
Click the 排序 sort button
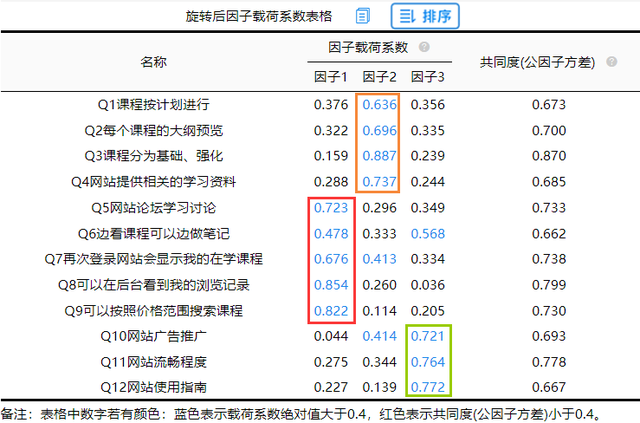click(x=425, y=16)
